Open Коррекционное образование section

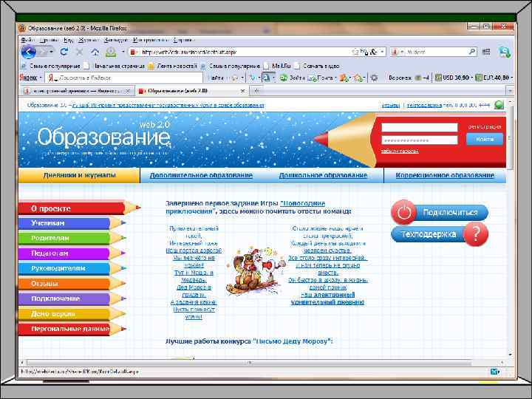445,175
